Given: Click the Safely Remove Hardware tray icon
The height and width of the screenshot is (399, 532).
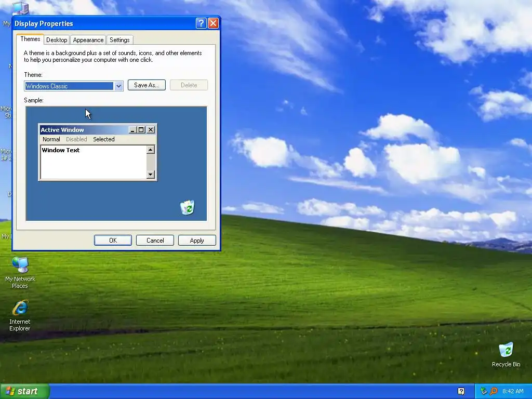Looking at the screenshot, I should (x=484, y=391).
